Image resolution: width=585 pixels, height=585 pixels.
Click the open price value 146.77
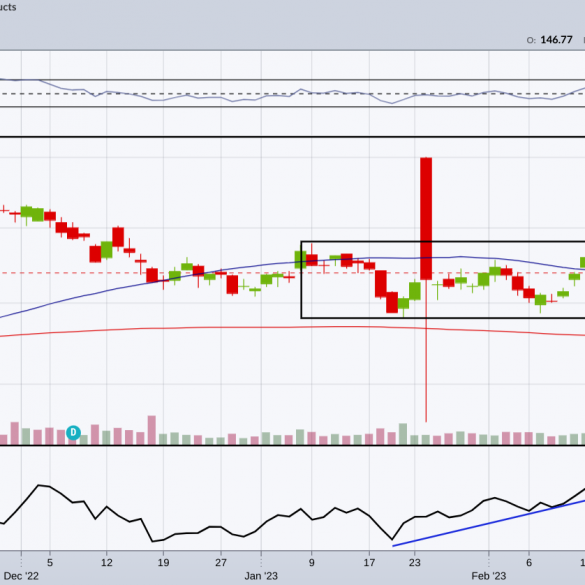556,40
